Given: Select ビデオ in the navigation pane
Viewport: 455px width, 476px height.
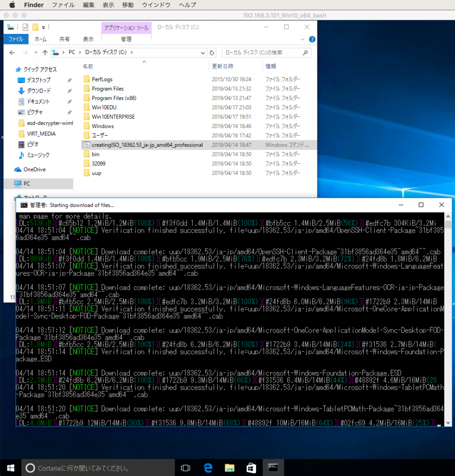Looking at the screenshot, I should (x=33, y=144).
